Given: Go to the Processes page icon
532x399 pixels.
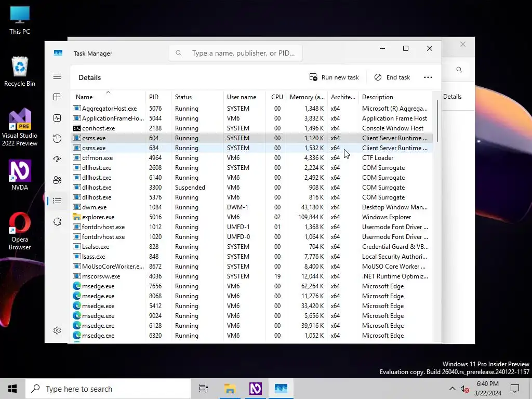Looking at the screenshot, I should click(57, 97).
